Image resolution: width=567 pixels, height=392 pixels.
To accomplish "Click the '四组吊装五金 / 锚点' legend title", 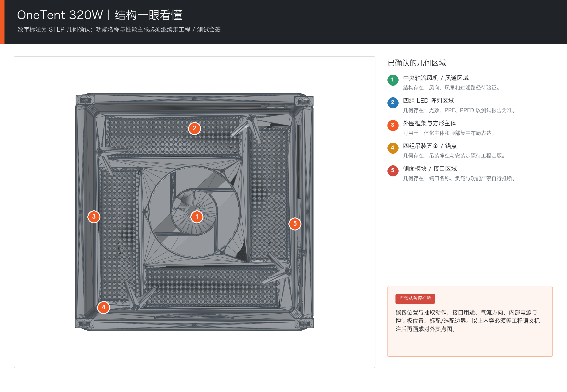I will [430, 146].
